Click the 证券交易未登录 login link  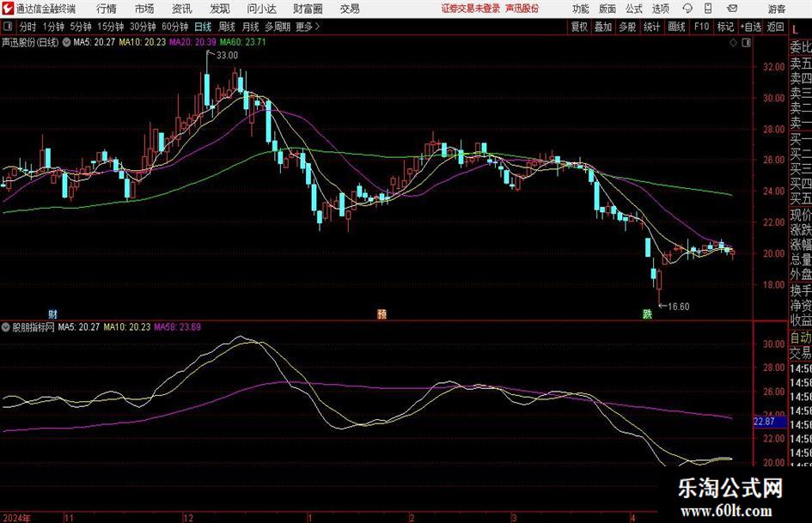(471, 9)
